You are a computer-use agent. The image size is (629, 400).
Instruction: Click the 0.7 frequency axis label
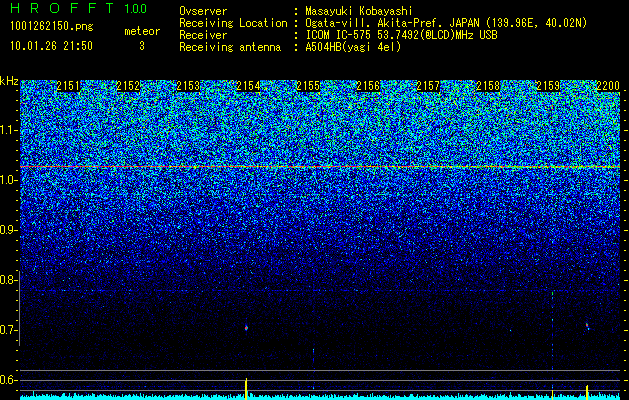(9, 330)
